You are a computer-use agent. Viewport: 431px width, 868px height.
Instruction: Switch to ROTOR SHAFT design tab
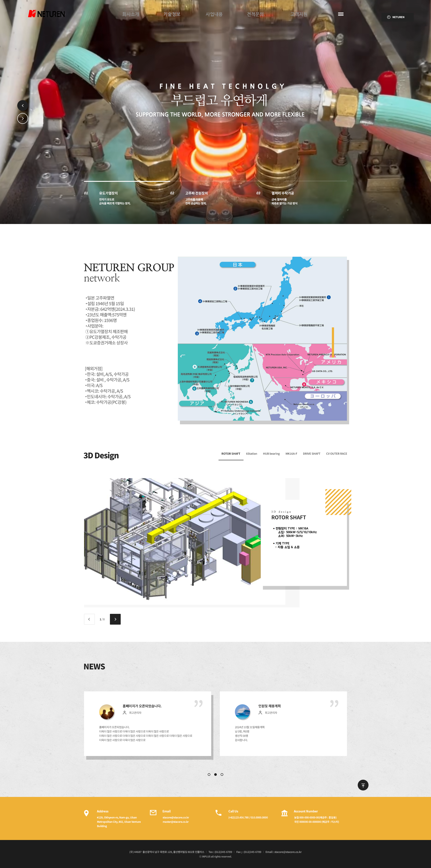231,454
